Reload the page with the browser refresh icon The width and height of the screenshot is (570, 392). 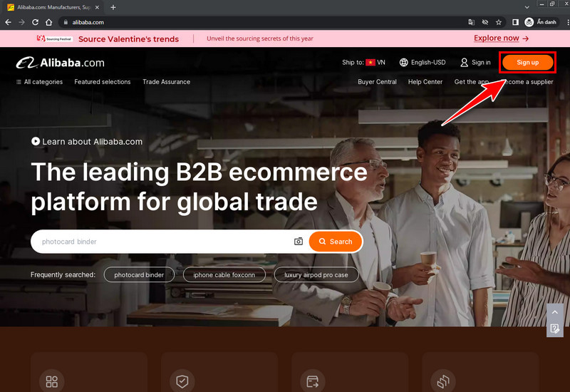(36, 22)
